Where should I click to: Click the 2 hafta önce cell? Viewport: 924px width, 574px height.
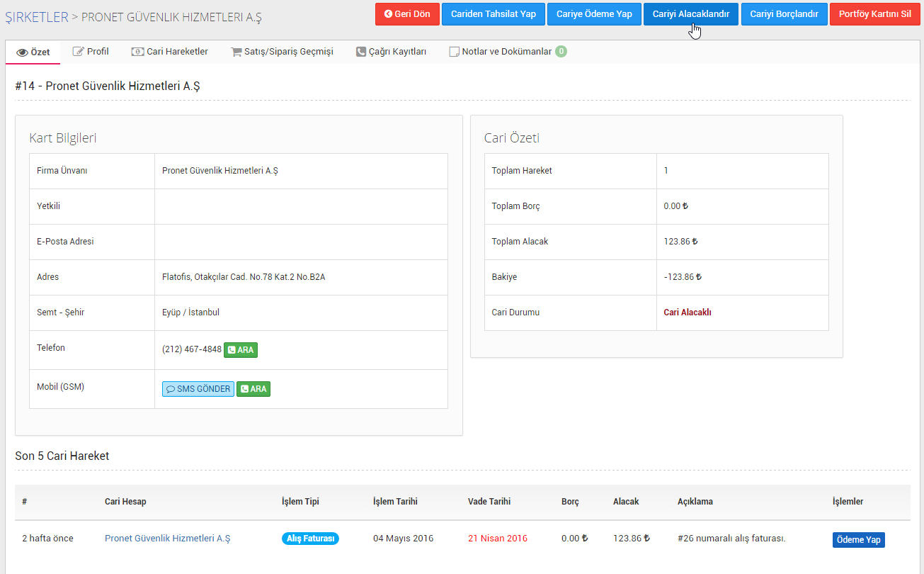(x=47, y=539)
